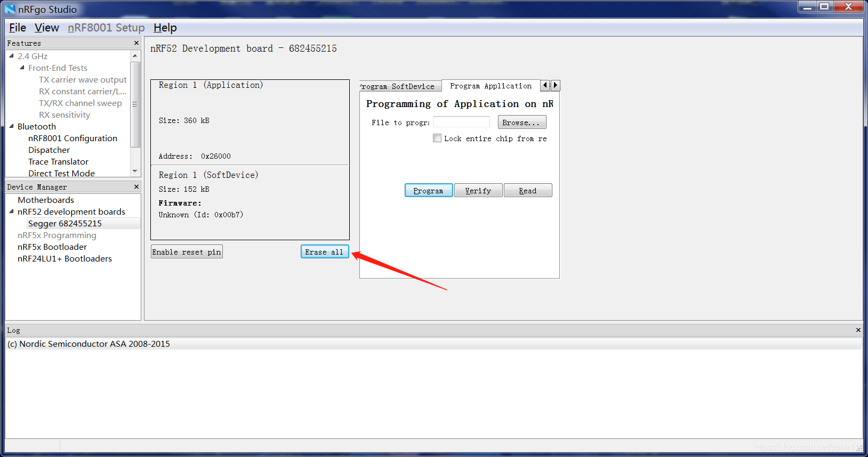Click the Read button
This screenshot has height=457, width=868.
pyautogui.click(x=528, y=191)
